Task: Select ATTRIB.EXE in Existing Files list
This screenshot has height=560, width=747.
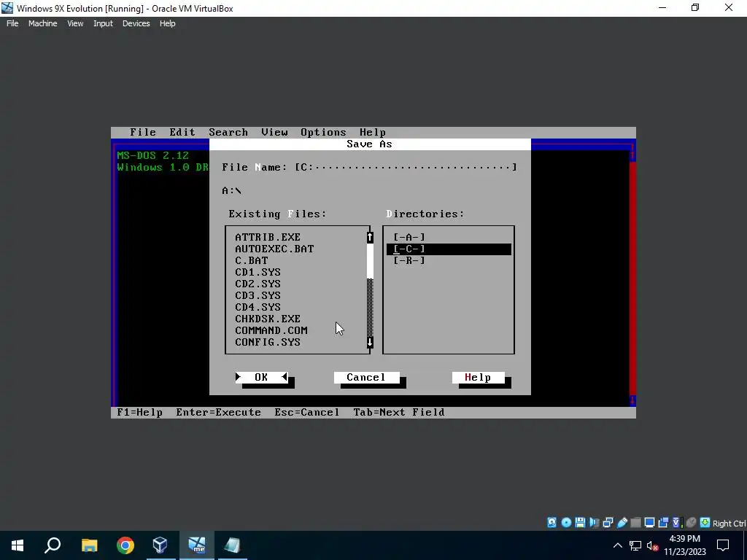Action: point(268,237)
